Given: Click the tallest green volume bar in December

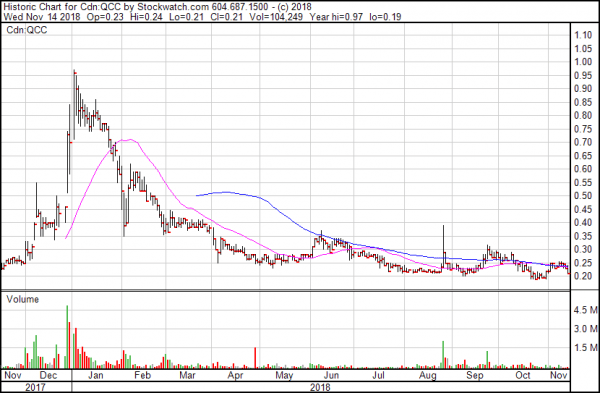Looking at the screenshot, I should click(67, 337).
